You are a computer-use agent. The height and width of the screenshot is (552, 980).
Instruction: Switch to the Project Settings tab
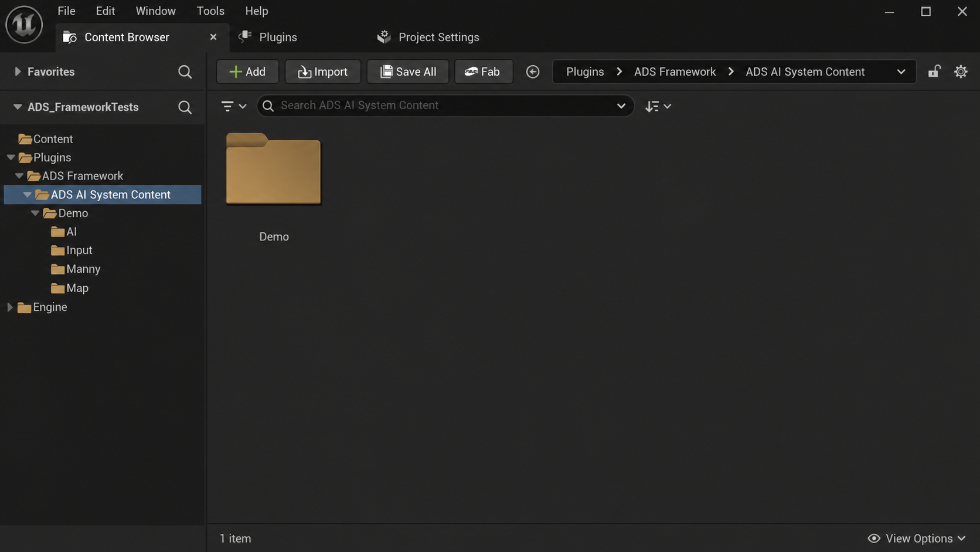(x=428, y=37)
